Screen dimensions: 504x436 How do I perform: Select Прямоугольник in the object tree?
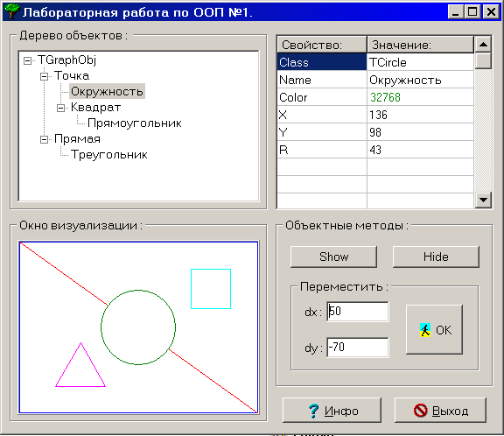(x=135, y=123)
